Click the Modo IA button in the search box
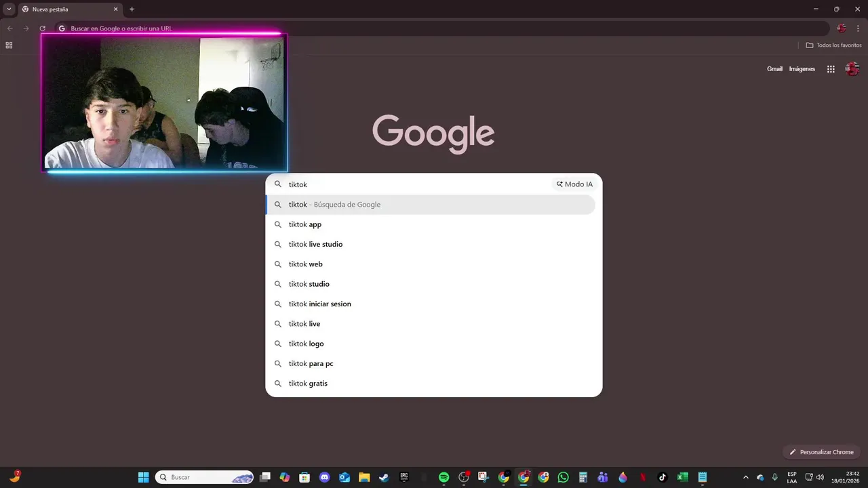 (574, 184)
